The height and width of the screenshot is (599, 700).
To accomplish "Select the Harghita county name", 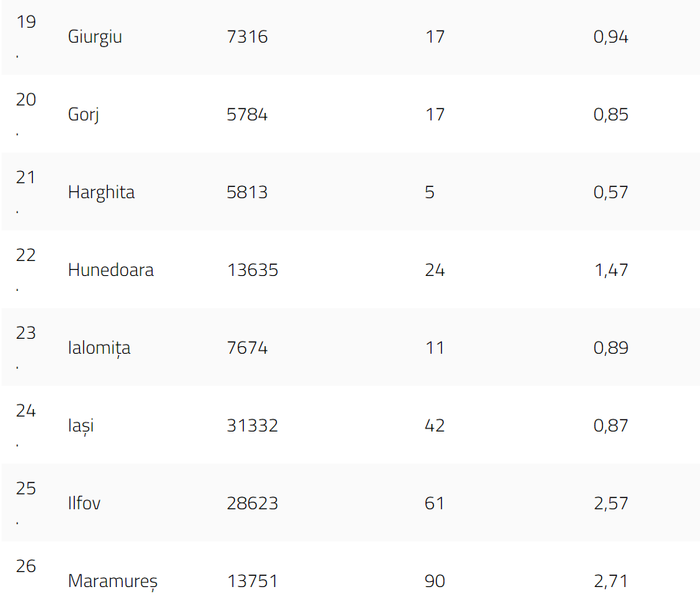I will [101, 192].
